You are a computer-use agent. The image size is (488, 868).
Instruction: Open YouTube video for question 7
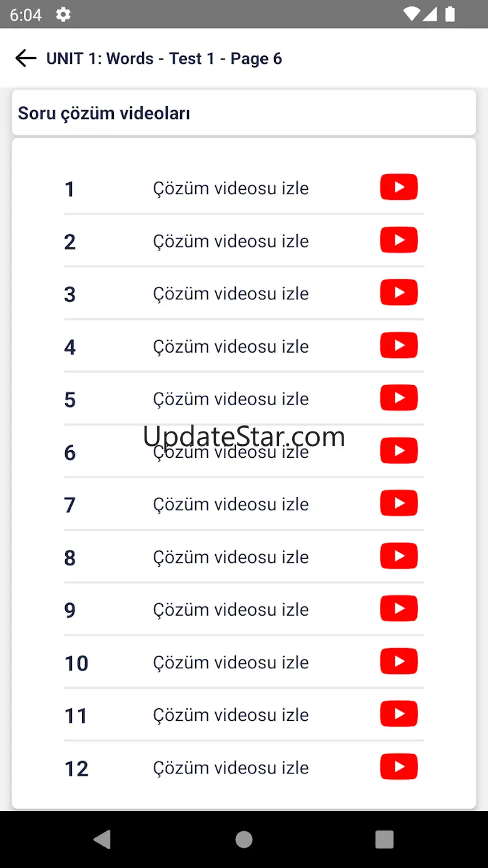399,503
